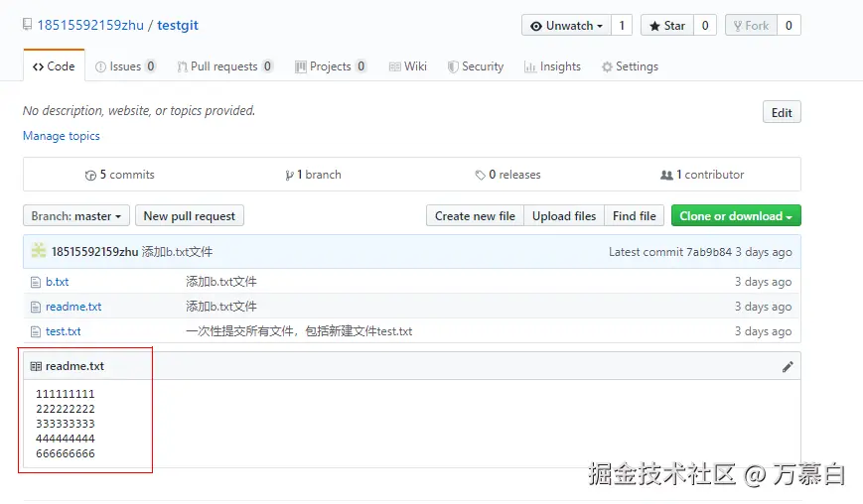
Task: Click the book icon in the readme preview header
Action: click(x=36, y=367)
